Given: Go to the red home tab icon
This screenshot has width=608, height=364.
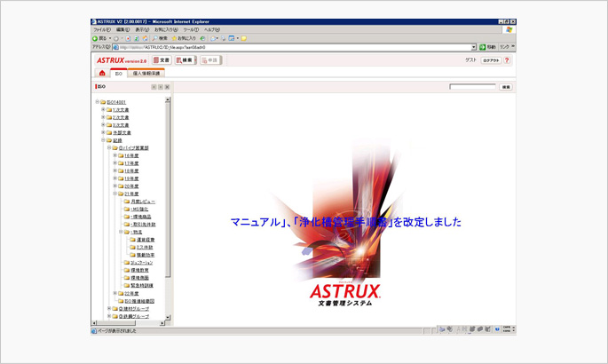Looking at the screenshot, I should pyautogui.click(x=102, y=73).
